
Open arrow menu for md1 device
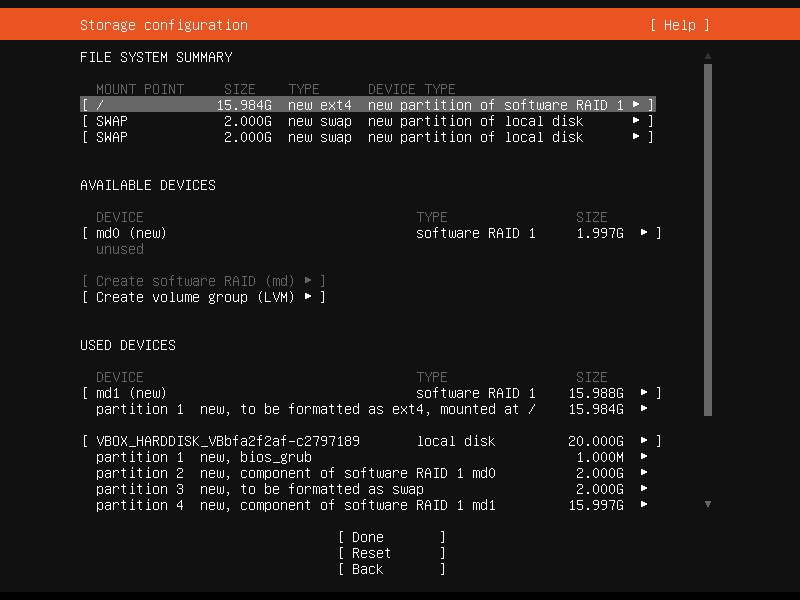click(644, 393)
